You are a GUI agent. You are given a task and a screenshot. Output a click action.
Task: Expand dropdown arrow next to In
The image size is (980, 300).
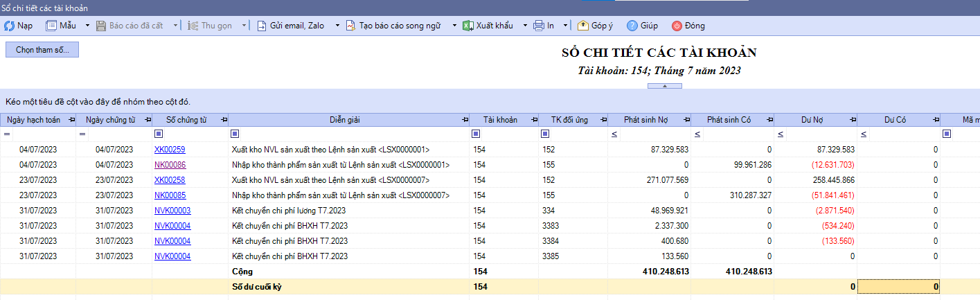[564, 26]
